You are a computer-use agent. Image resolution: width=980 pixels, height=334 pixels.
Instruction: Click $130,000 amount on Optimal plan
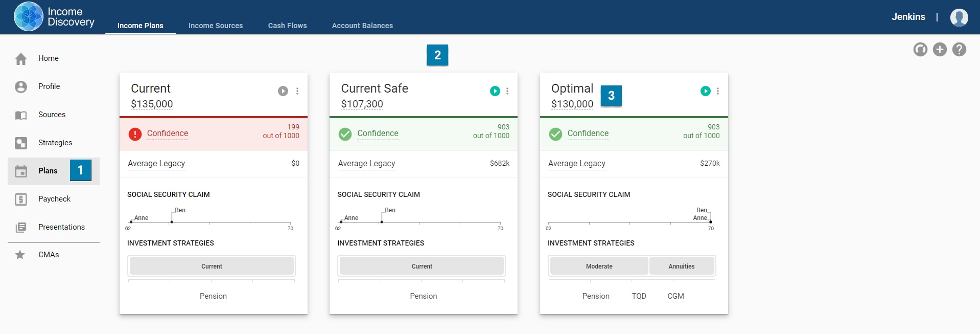pos(572,104)
